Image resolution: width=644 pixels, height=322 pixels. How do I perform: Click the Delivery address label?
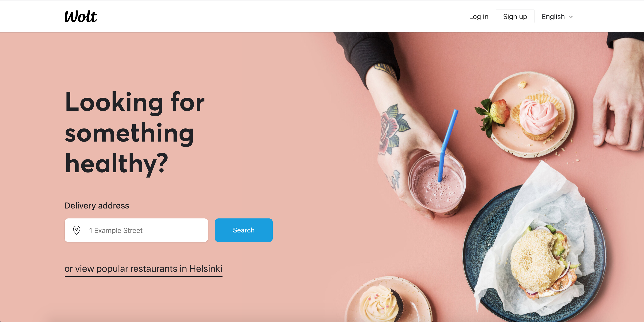(x=97, y=206)
